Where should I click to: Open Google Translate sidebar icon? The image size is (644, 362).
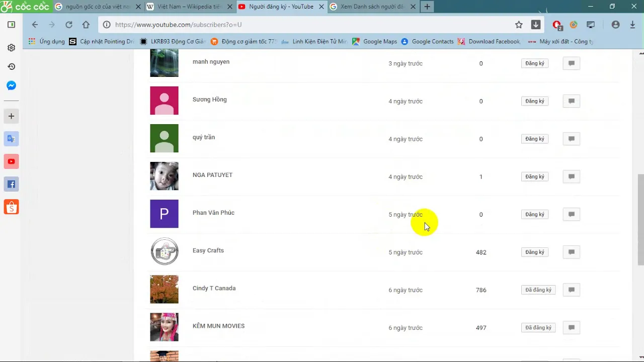point(11,139)
